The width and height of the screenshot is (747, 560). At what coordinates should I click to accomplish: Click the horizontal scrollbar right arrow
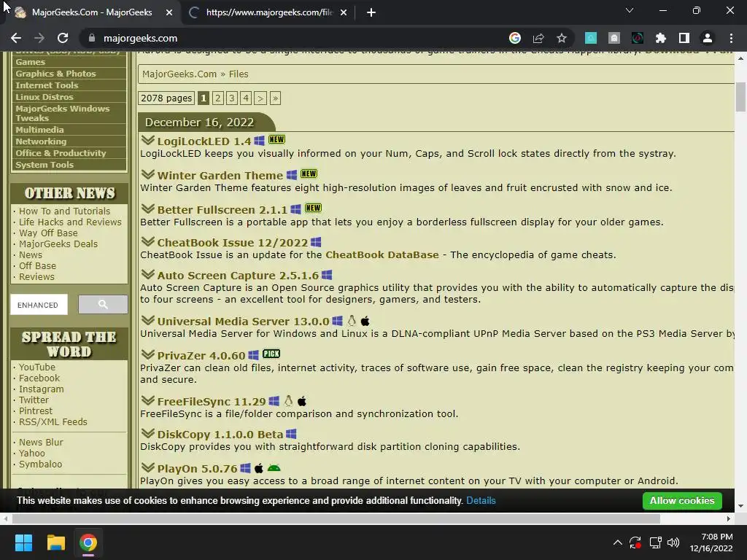click(x=729, y=518)
